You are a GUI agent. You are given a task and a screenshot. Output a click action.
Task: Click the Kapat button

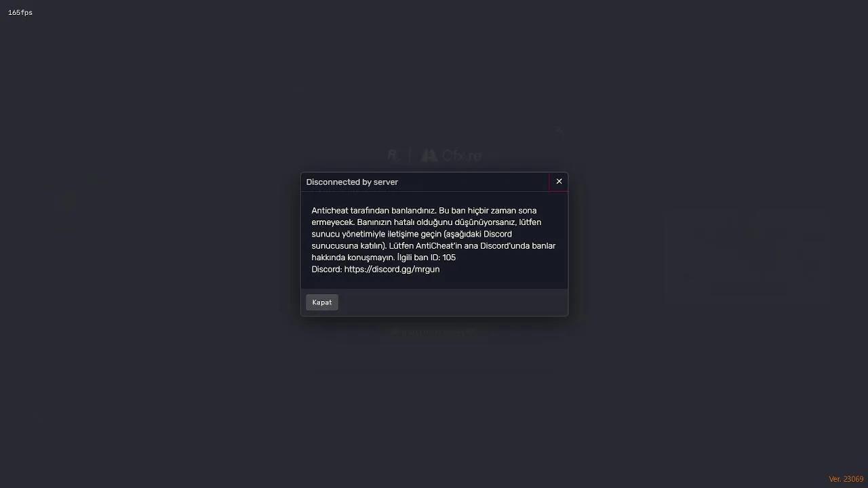click(321, 302)
